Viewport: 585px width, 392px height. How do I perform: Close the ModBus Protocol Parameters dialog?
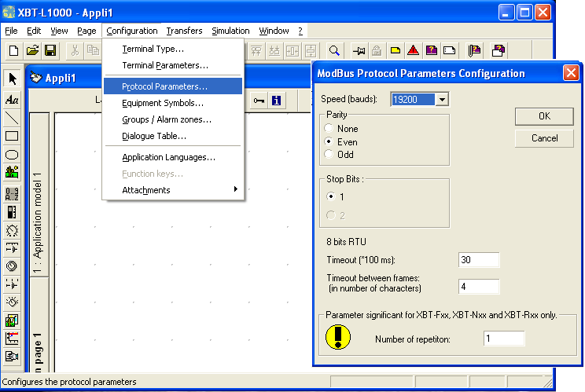click(571, 72)
